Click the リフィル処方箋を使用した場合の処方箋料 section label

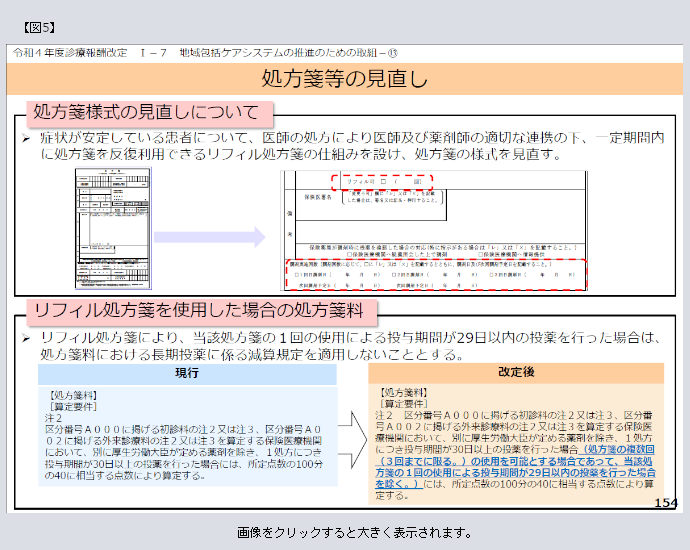tap(202, 311)
